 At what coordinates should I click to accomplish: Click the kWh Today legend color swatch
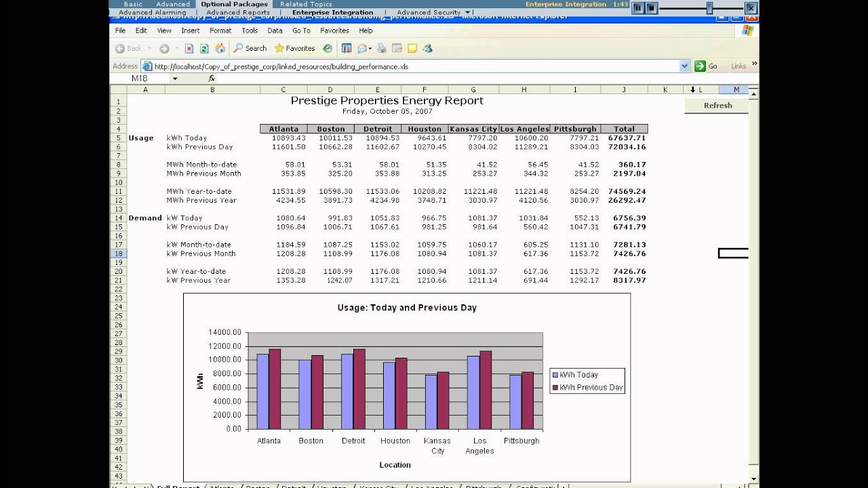(x=555, y=375)
